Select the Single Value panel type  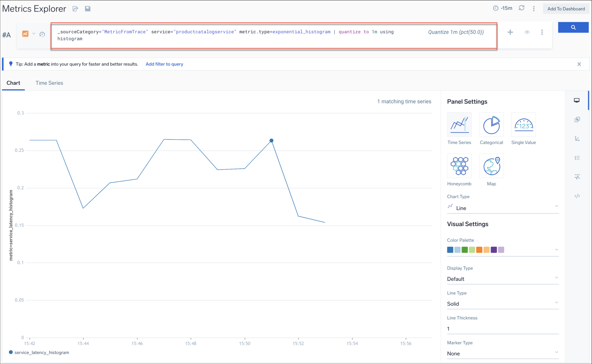coord(524,125)
